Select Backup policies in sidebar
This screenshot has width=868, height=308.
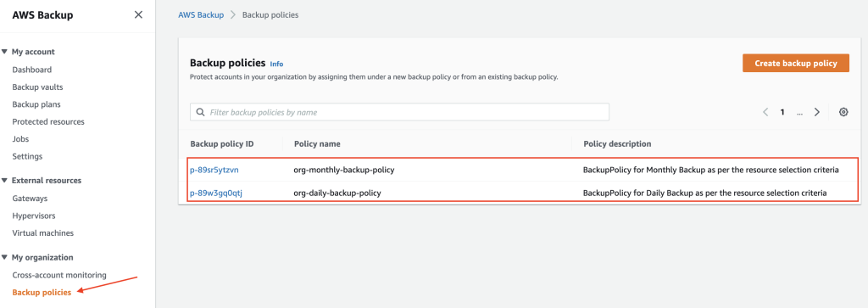42,293
